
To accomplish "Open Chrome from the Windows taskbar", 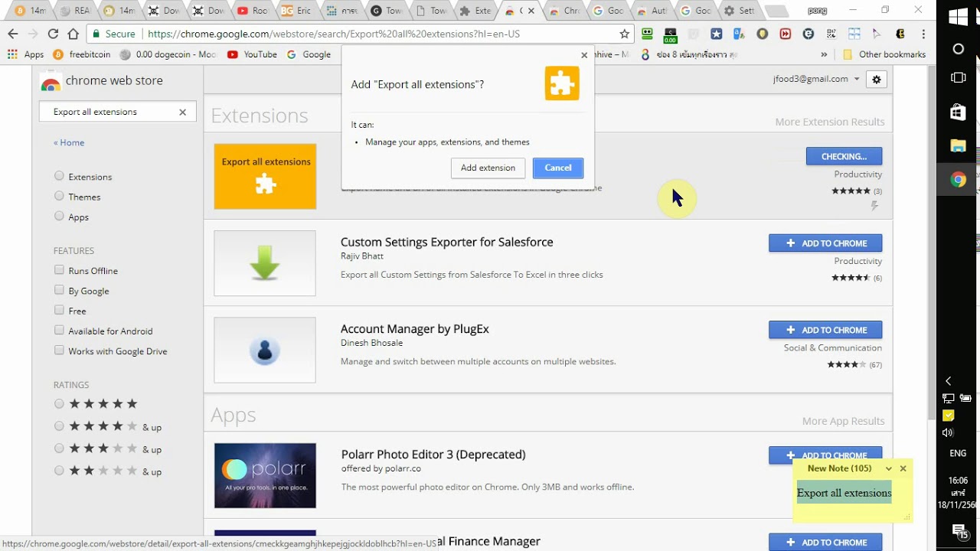I will pyautogui.click(x=958, y=180).
